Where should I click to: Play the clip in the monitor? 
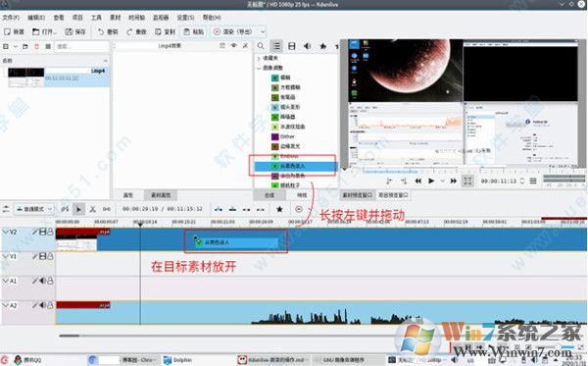(431, 181)
